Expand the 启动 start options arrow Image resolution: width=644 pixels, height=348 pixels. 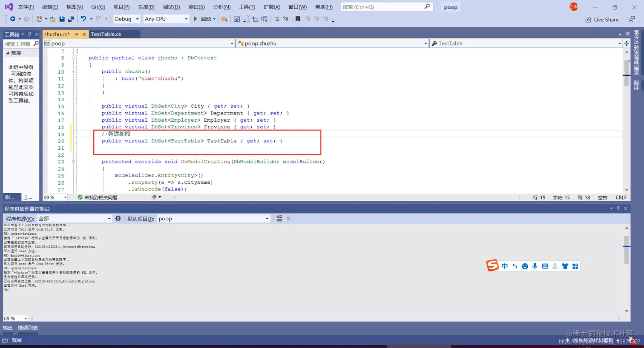point(214,19)
